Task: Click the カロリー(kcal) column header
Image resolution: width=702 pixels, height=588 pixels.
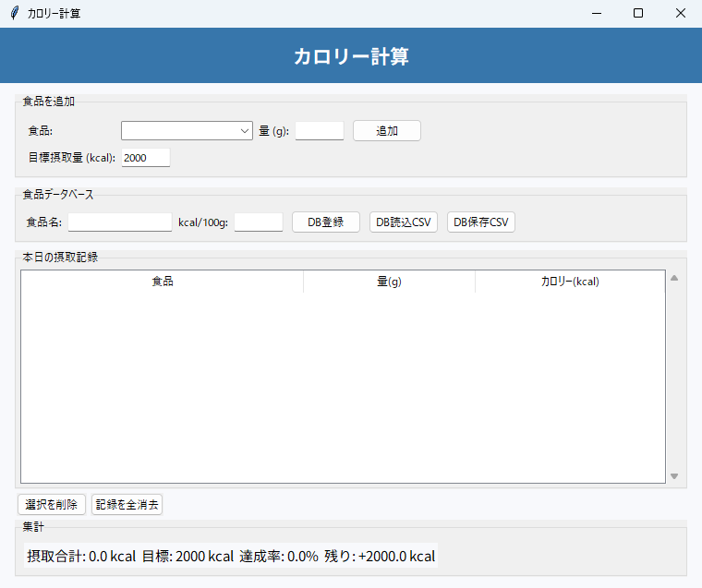Action: (x=570, y=282)
